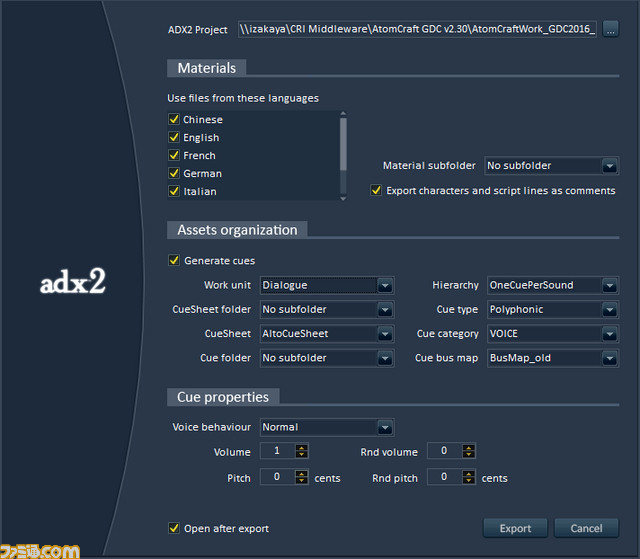640x559 pixels.
Task: Open the Cue bus map dropdown
Action: click(x=553, y=358)
